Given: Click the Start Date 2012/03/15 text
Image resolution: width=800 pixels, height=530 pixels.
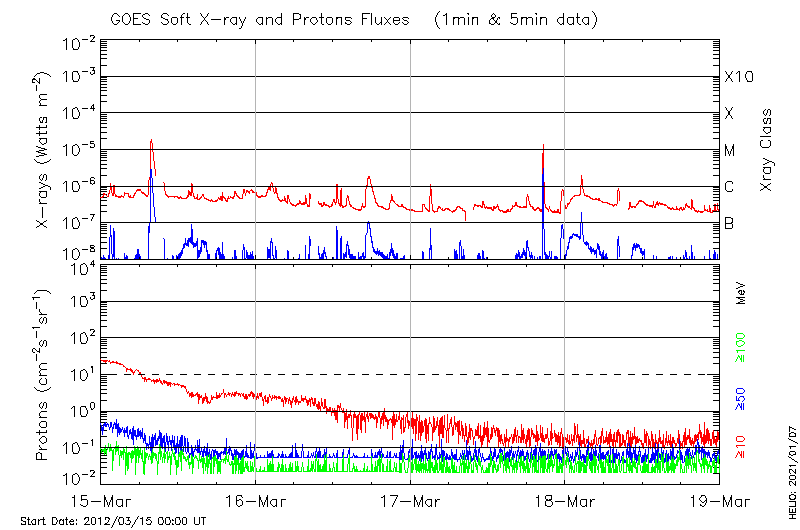Looking at the screenshot, I should pyautogui.click(x=113, y=521).
